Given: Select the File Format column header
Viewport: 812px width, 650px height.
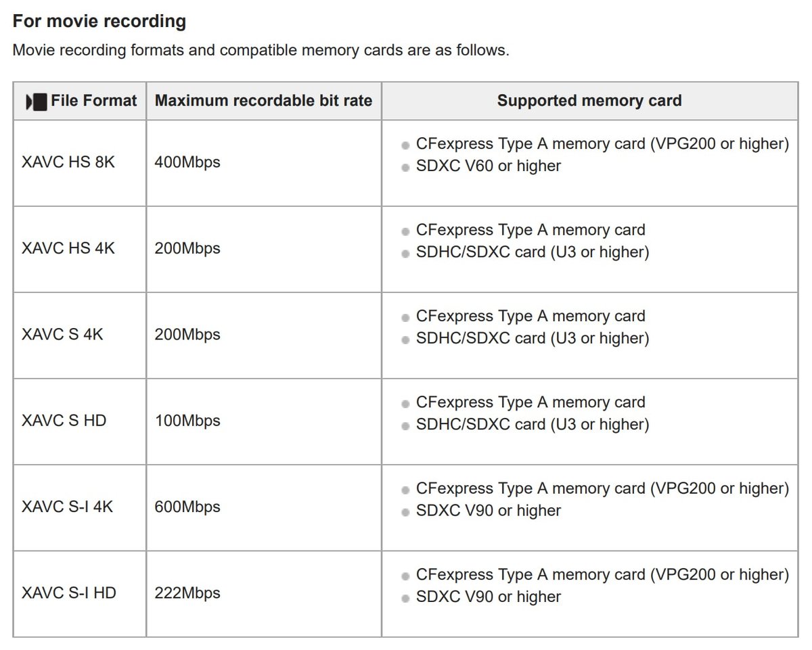Looking at the screenshot, I should tap(93, 101).
